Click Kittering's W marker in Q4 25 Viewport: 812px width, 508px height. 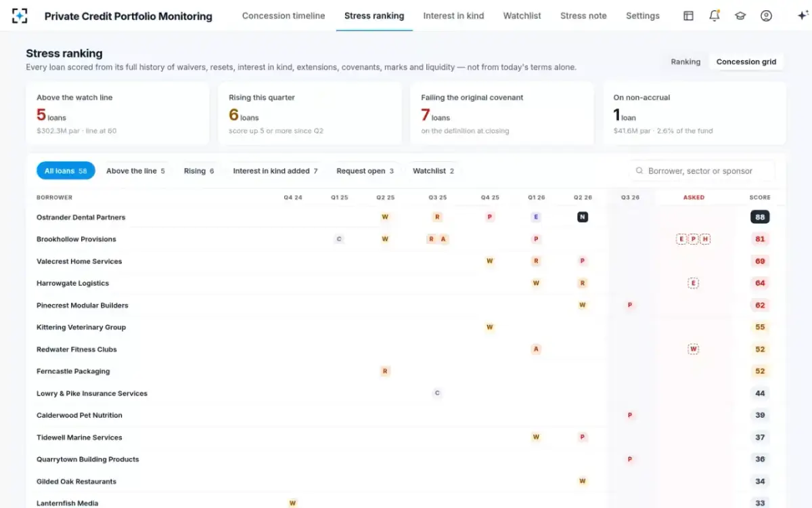pyautogui.click(x=490, y=327)
